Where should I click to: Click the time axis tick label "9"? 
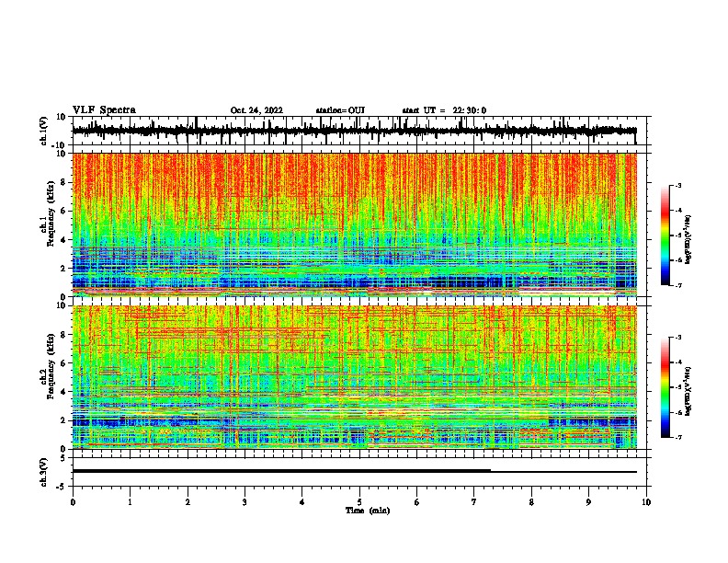coord(588,502)
